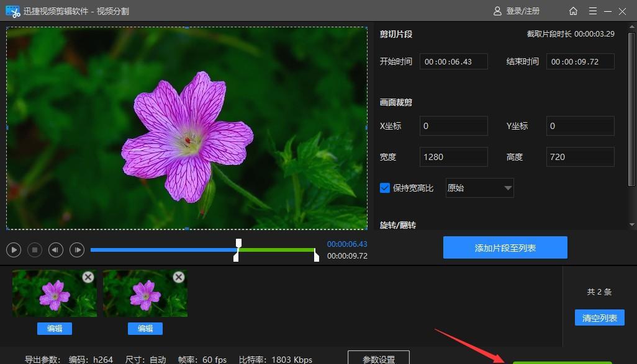Click the 帧率: 60 fps text
The height and width of the screenshot is (364, 637).
click(202, 360)
